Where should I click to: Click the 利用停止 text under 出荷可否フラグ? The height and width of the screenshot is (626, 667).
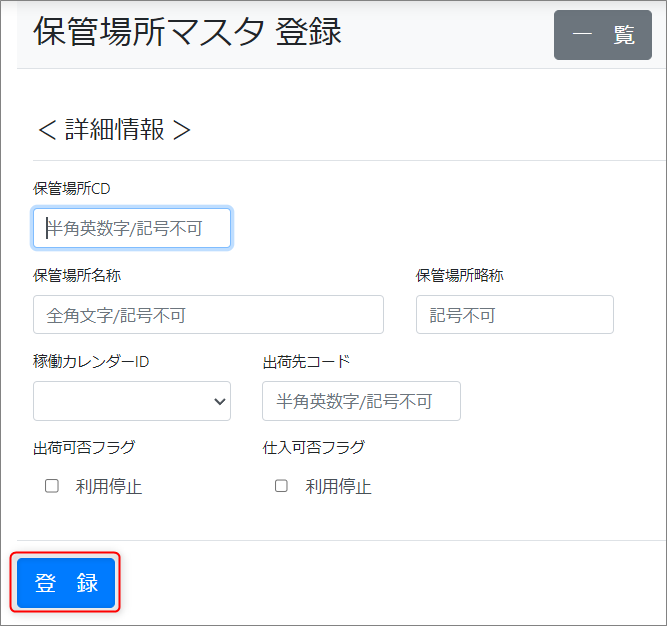pos(109,487)
